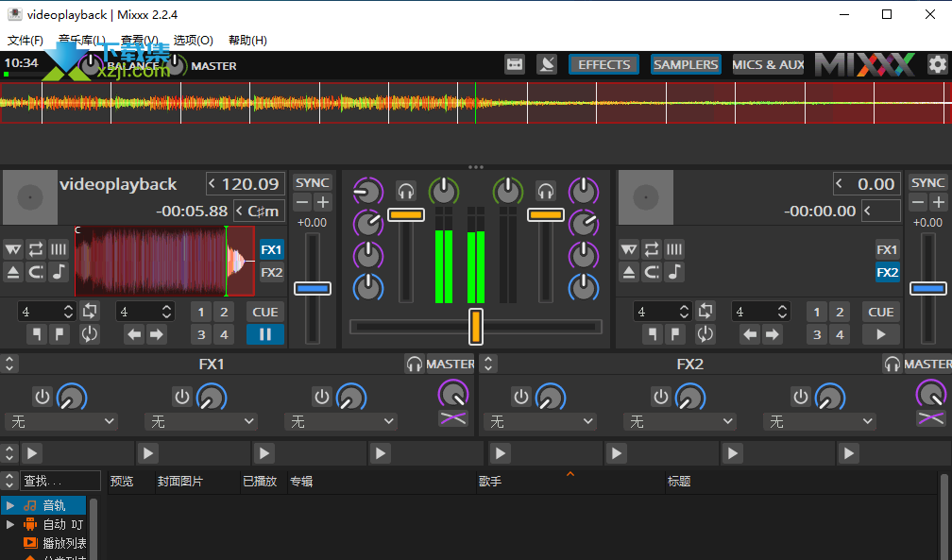Disable FX2 routing on deck 2
This screenshot has height=560, width=952.
[887, 272]
